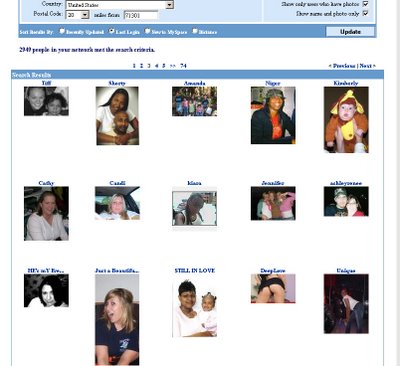Jump to last page 74
This screenshot has height=366, width=400.
[183, 66]
